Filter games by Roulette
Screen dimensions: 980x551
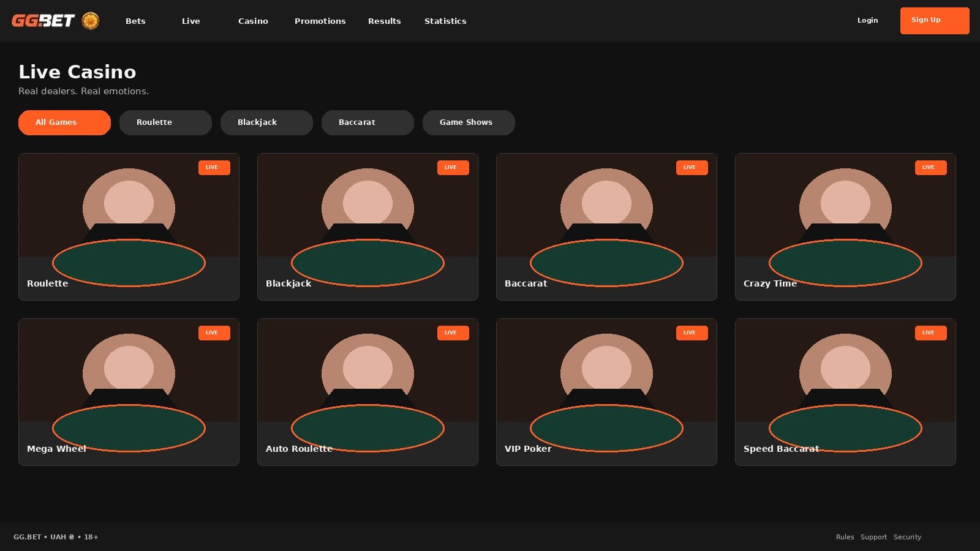pos(165,122)
